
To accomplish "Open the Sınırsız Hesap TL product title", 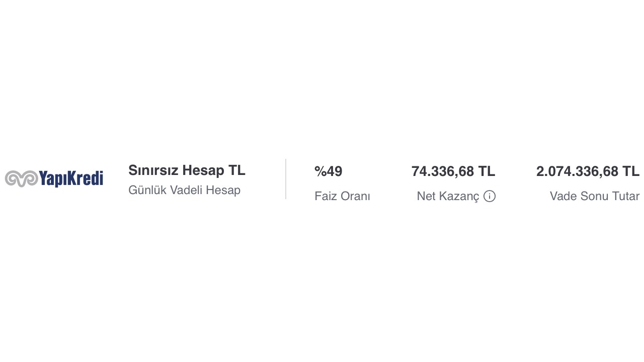I will coord(187,170).
